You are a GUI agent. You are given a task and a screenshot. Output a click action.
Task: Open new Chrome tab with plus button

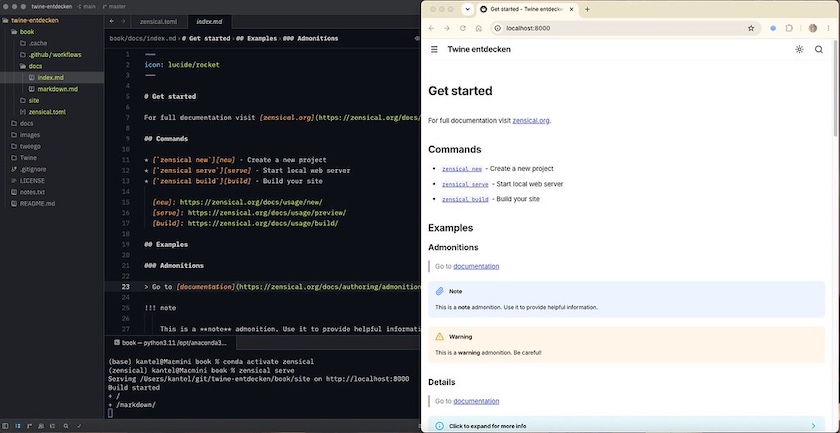(587, 9)
